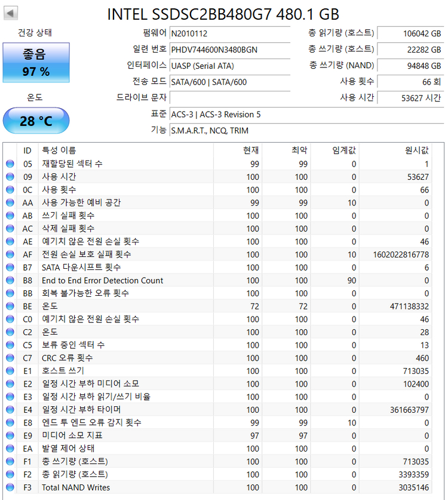Click the firmware field N2010112
This screenshot has height=500, width=448.
tap(230, 33)
